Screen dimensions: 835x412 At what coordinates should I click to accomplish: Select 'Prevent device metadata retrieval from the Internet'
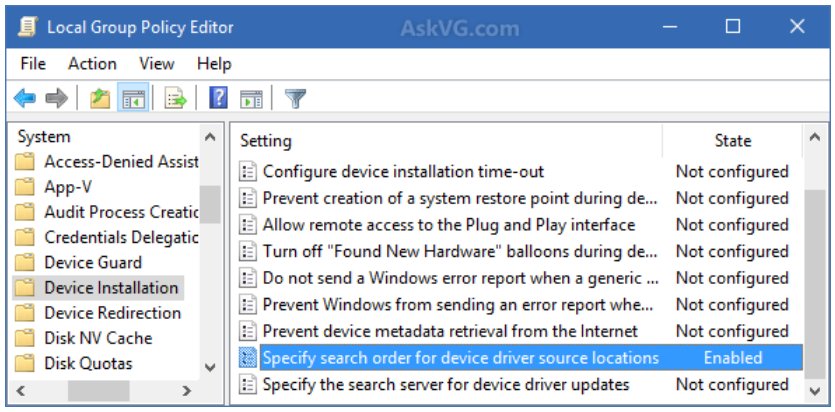[x=450, y=331]
